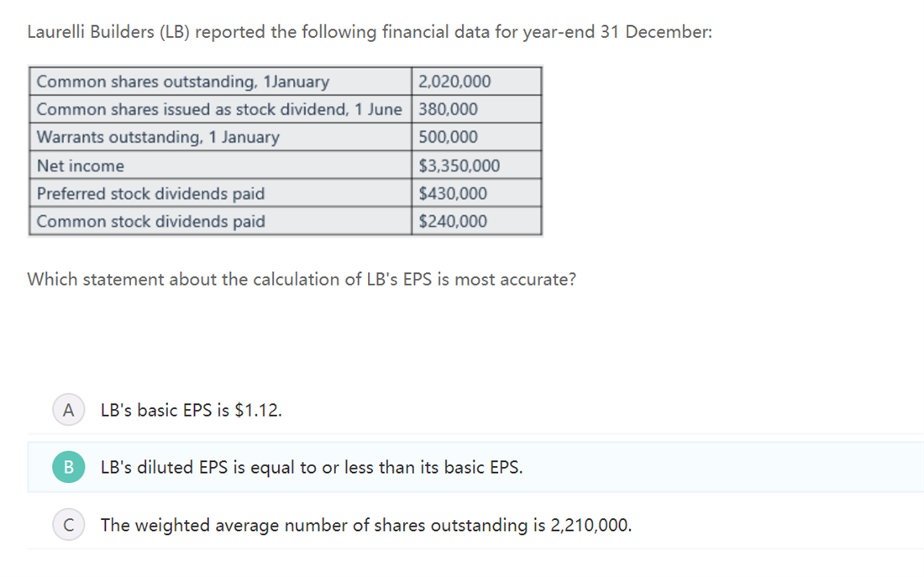The image size is (924, 577).
Task: Click the Warrants outstanding, 1 January cell
Action: click(x=220, y=137)
